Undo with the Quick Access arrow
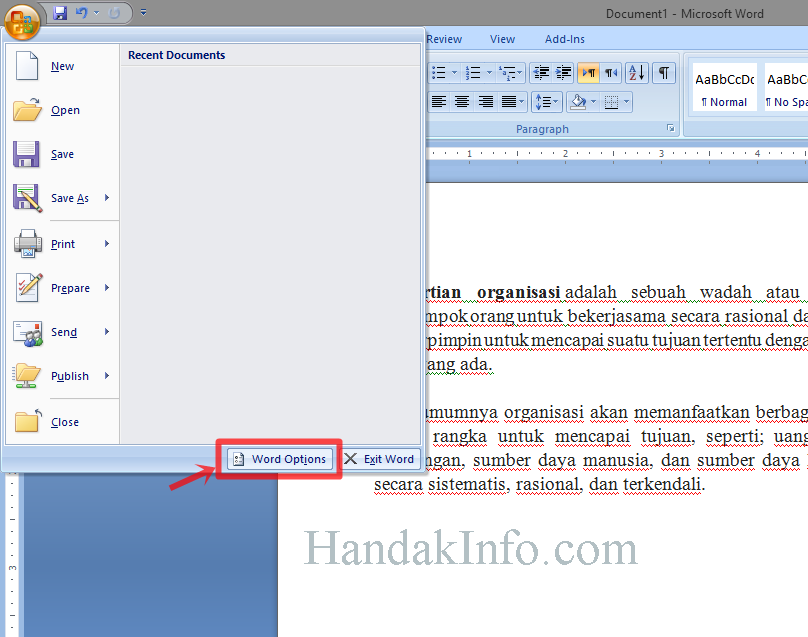This screenshot has width=808, height=637. [x=81, y=13]
